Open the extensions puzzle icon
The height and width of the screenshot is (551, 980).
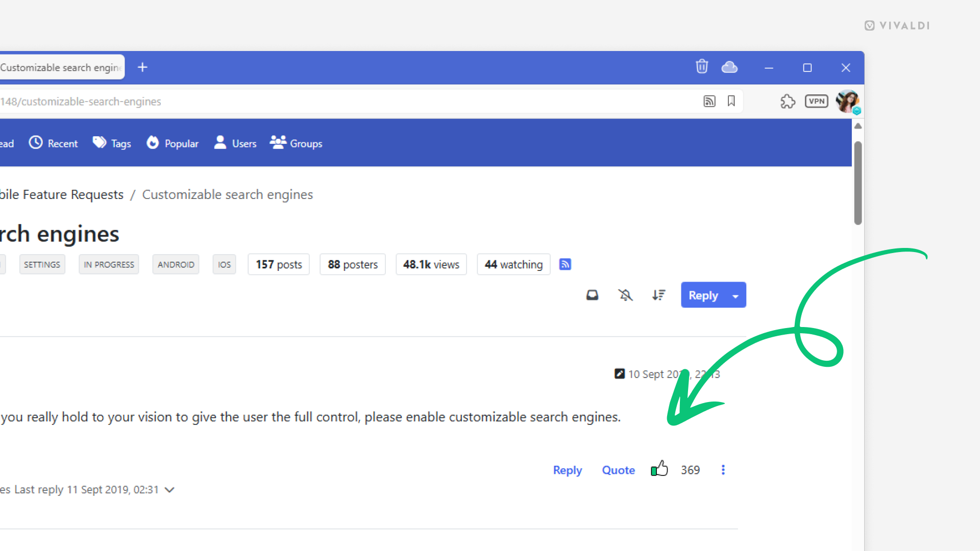(x=788, y=101)
